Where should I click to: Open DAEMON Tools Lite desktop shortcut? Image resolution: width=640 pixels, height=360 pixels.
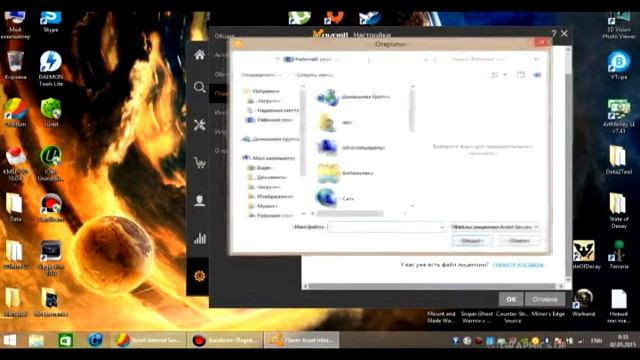[51, 68]
